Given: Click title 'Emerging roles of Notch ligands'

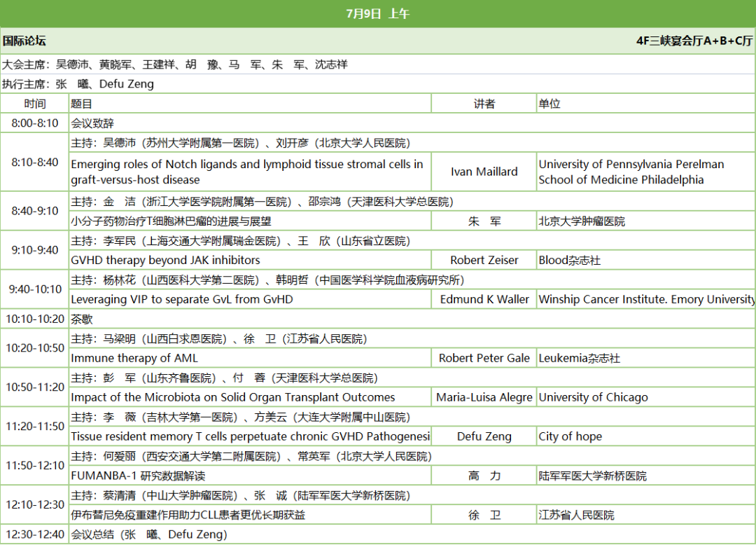Looking at the screenshot, I should point(250,172).
